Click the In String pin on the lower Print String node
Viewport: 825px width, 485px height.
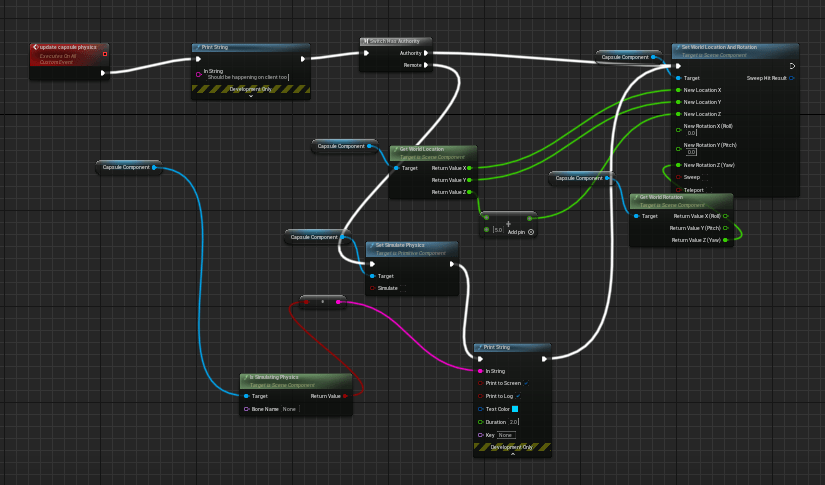[479, 371]
